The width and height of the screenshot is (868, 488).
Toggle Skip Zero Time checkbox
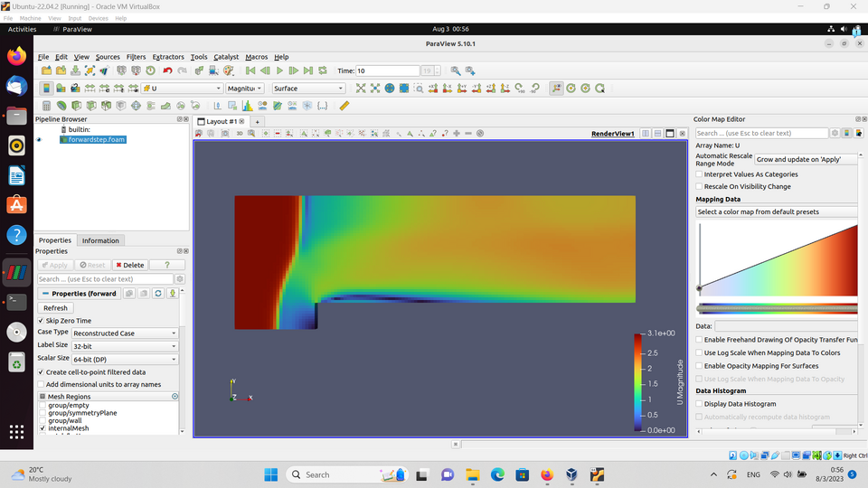[x=41, y=321]
